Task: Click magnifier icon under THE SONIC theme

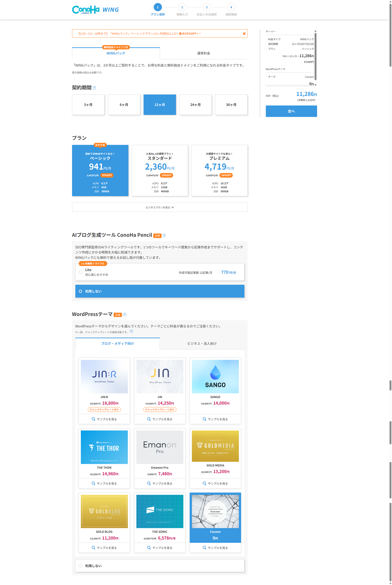Action: [149, 548]
